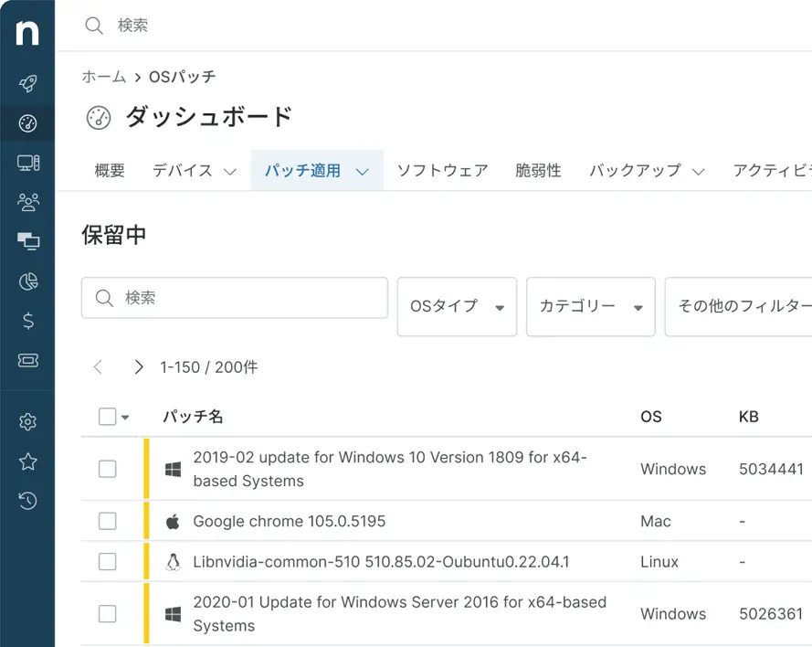Check the Libnvidia-common-510 row

click(x=107, y=561)
